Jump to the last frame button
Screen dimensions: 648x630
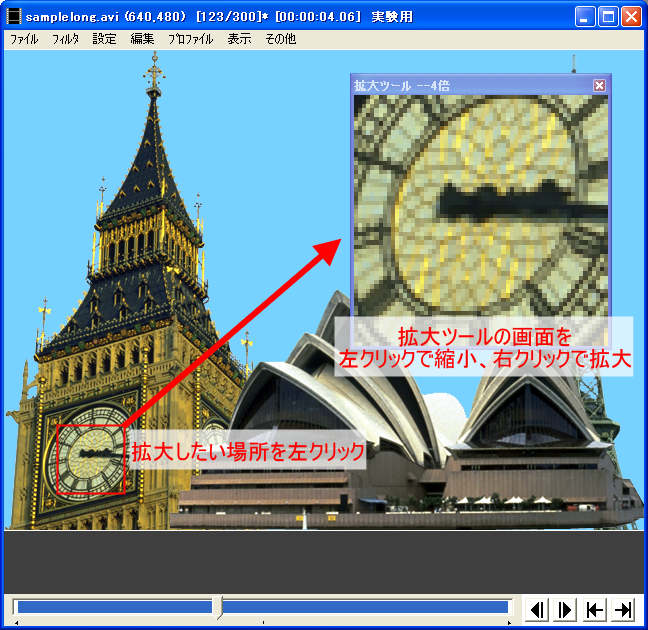(x=623, y=609)
